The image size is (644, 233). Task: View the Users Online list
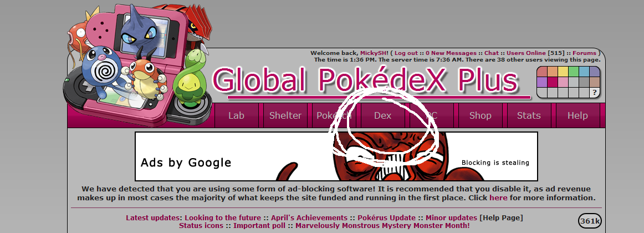tap(526, 53)
